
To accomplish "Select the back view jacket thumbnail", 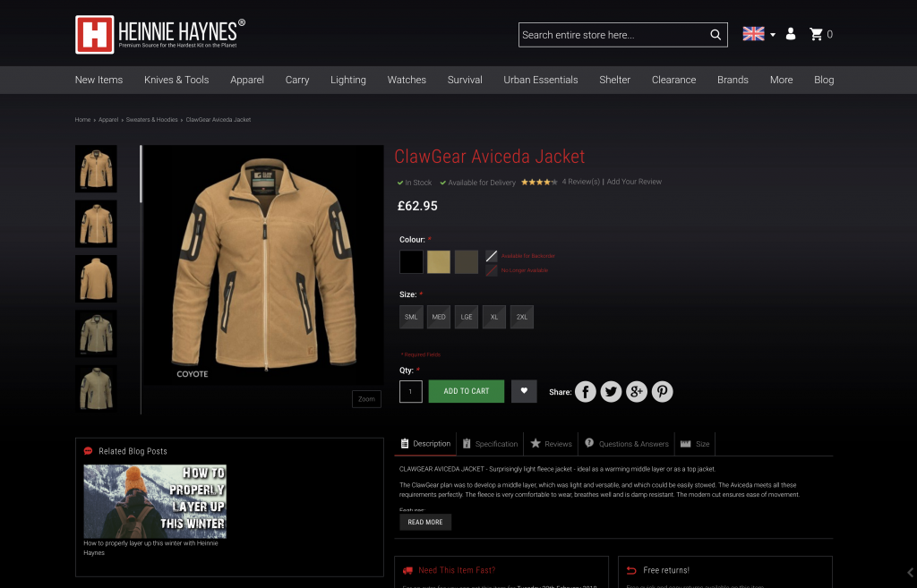I will (x=96, y=279).
